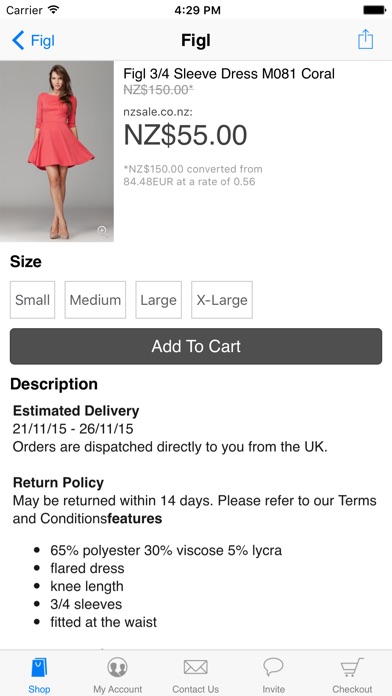Tap the Return Policy heading
The width and height of the screenshot is (392, 696).
pos(58,482)
